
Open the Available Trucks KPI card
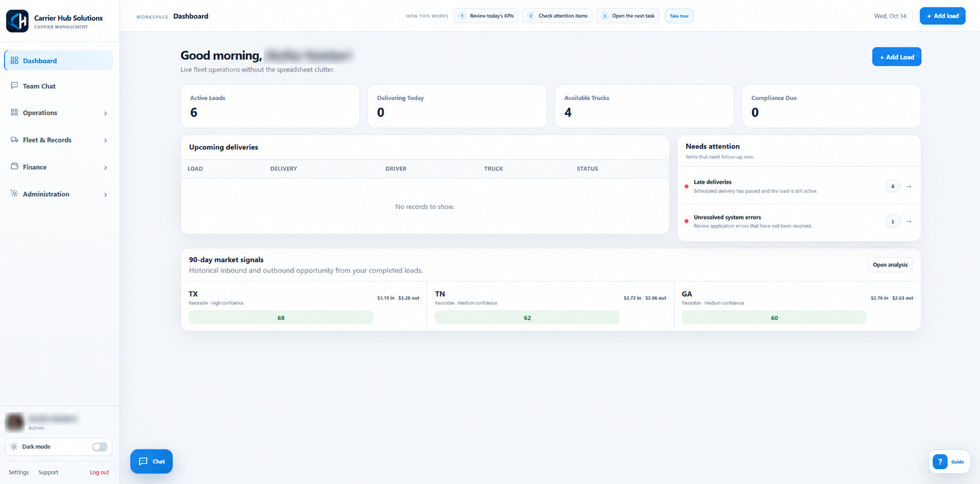click(644, 106)
